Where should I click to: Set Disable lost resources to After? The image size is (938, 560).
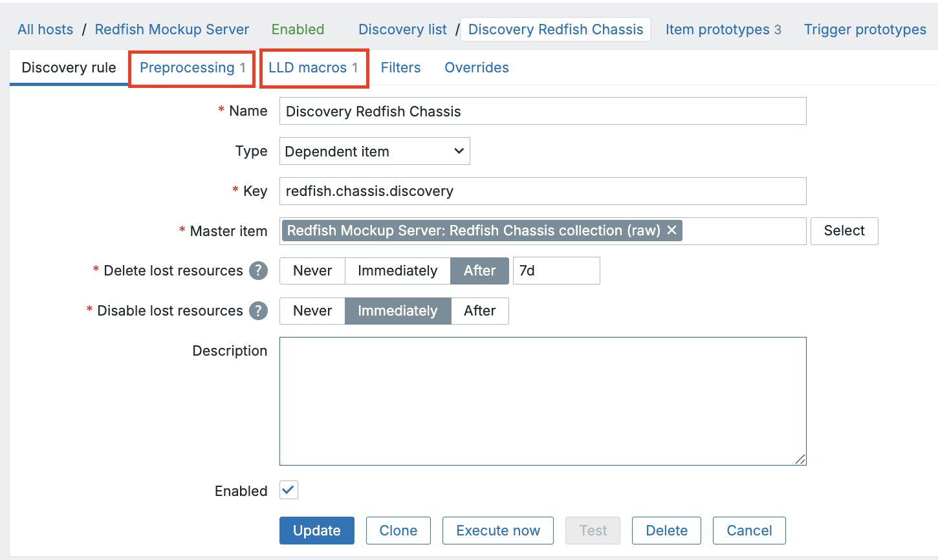point(480,310)
